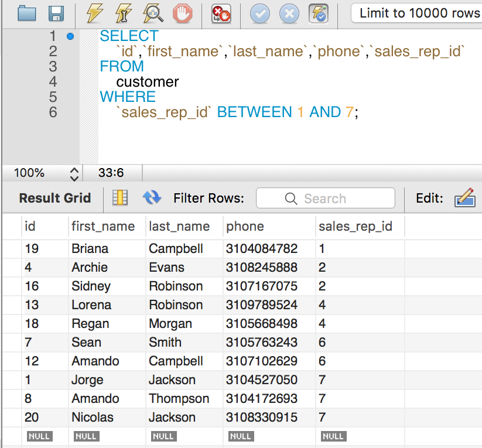Toggle result grid column wrap icon
This screenshot has height=448, width=482.
120,198
